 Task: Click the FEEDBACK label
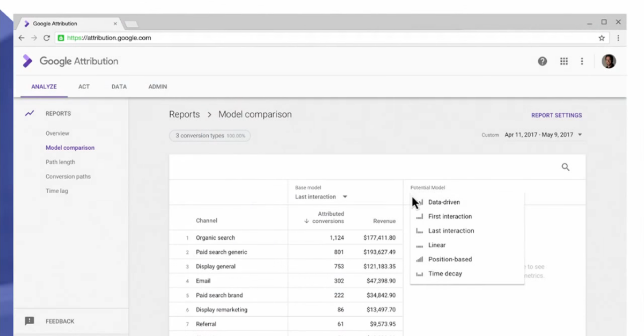click(x=60, y=321)
